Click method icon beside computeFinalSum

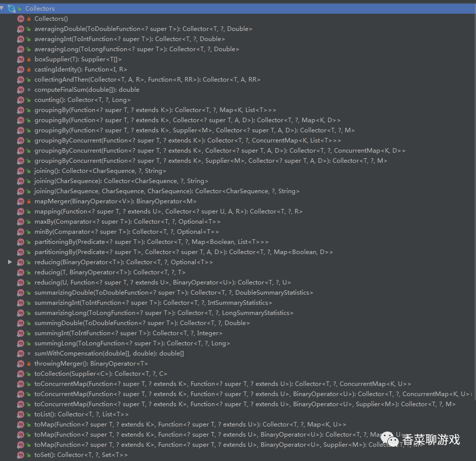(20, 90)
